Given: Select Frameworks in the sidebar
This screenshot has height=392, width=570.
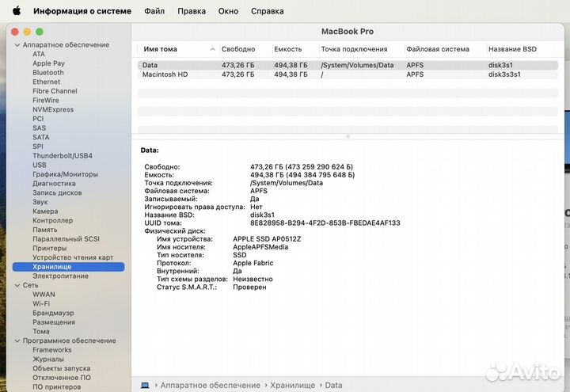Looking at the screenshot, I should pos(52,350).
